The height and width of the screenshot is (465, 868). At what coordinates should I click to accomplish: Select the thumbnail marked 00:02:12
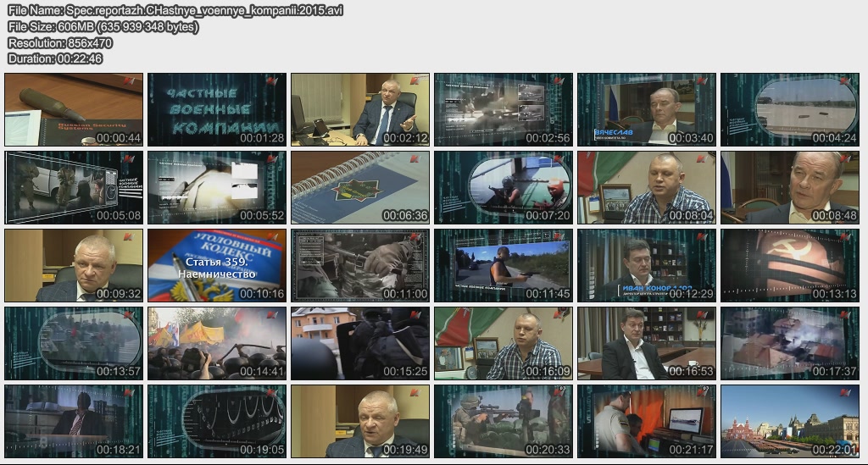360,109
